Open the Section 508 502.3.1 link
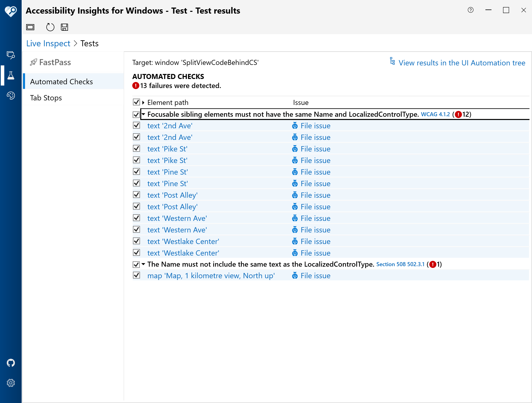532x403 pixels. (x=400, y=264)
